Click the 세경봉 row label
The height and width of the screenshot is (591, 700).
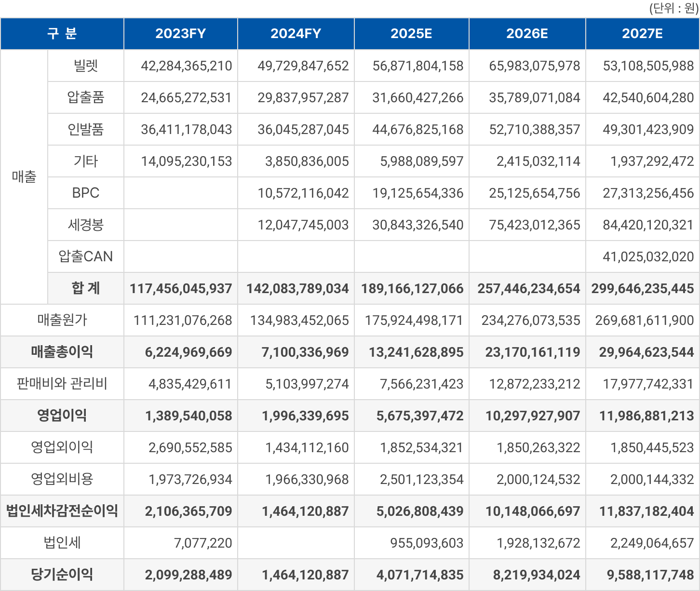coord(86,225)
